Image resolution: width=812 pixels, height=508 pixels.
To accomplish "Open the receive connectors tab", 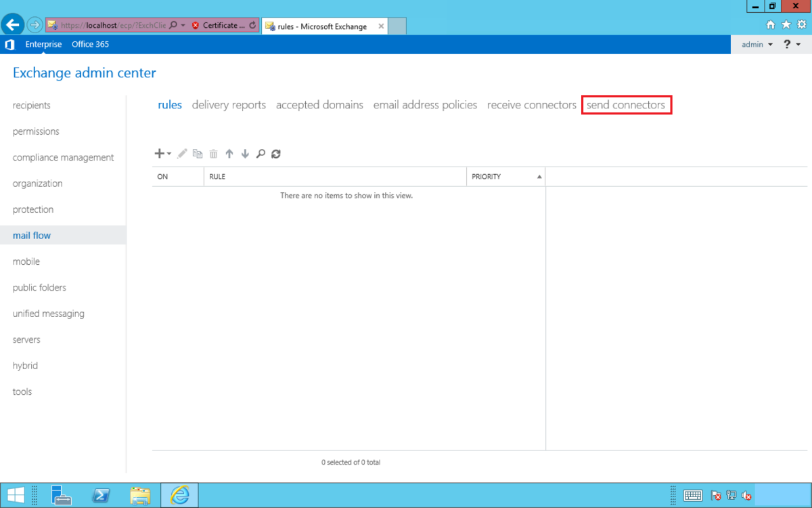I will click(531, 104).
